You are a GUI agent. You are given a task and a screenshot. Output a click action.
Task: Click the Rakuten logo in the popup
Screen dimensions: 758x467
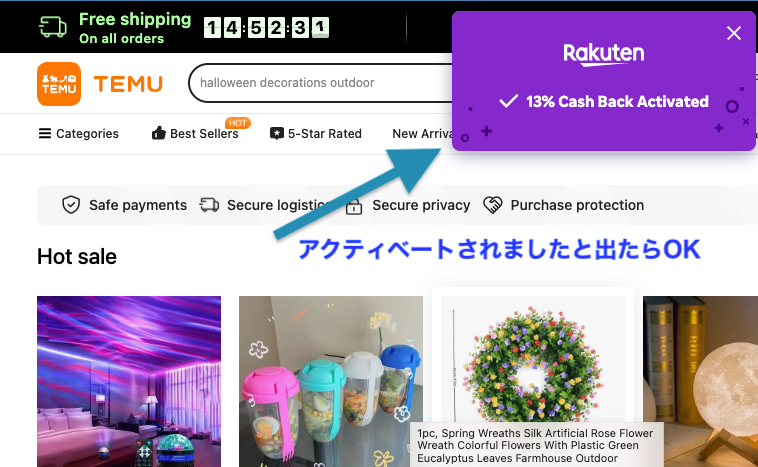(604, 54)
